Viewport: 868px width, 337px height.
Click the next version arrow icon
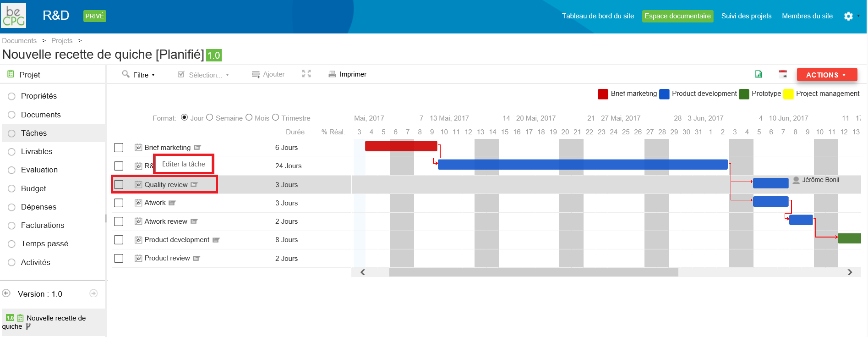93,293
